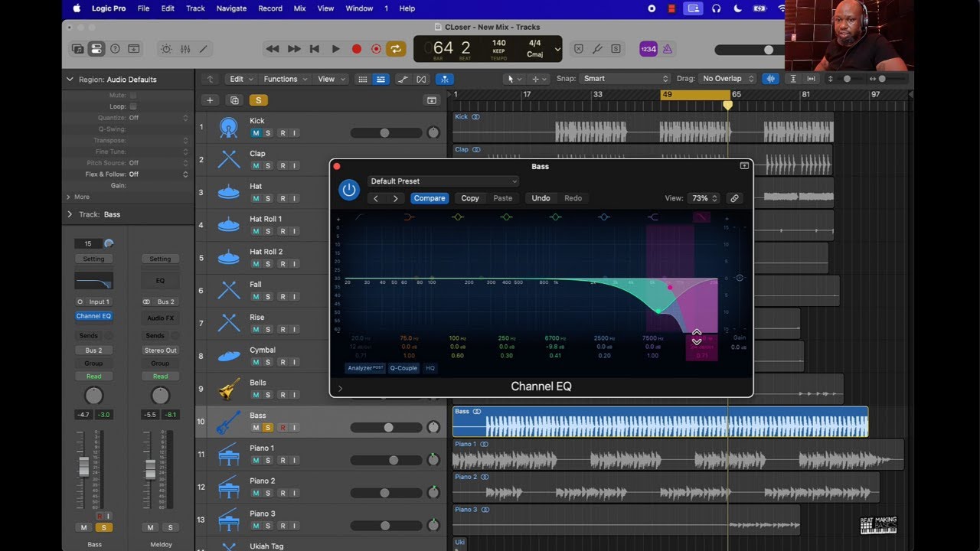This screenshot has height=551, width=980.
Task: Open the Mix menu
Action: 300,8
